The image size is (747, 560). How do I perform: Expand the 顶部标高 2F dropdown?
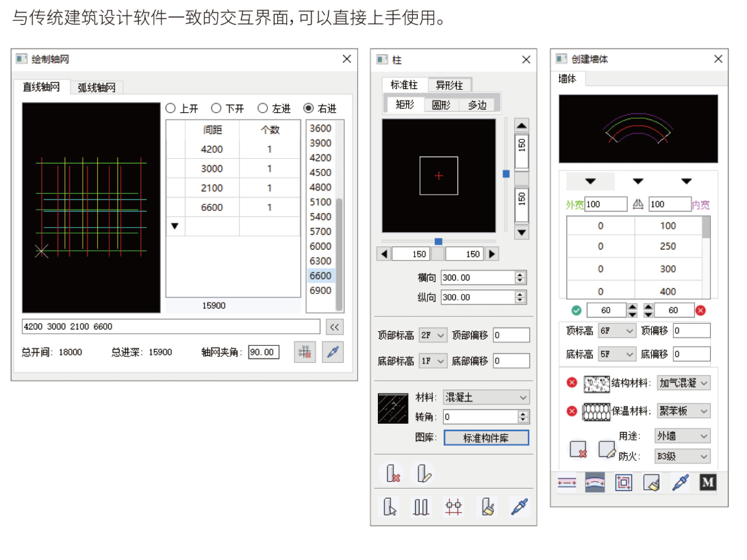433,335
